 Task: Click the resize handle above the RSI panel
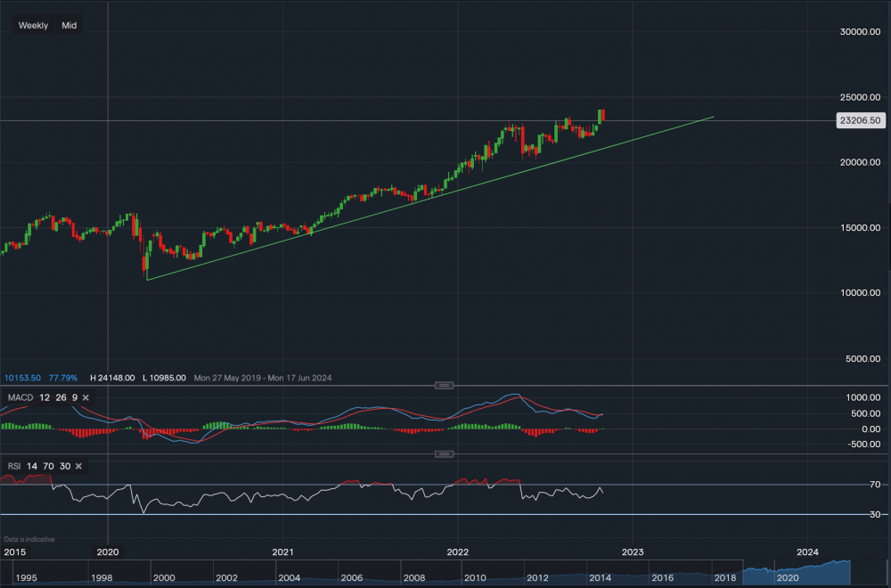pos(443,454)
